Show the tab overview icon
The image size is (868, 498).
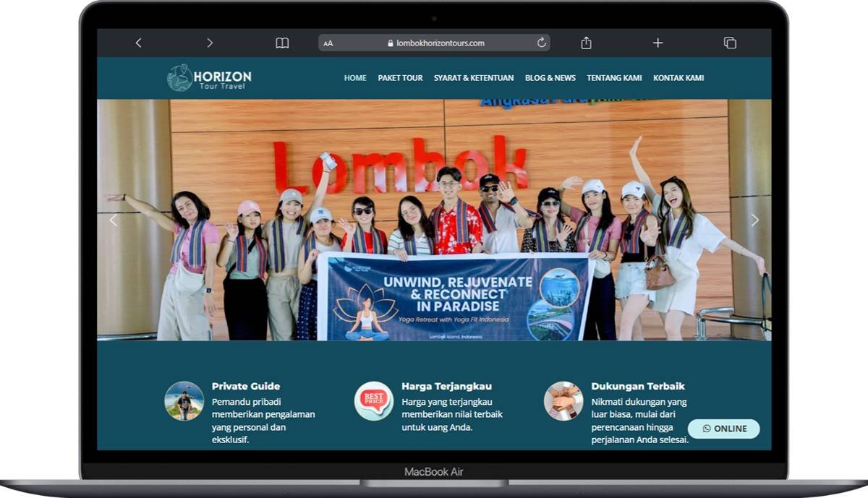click(730, 43)
